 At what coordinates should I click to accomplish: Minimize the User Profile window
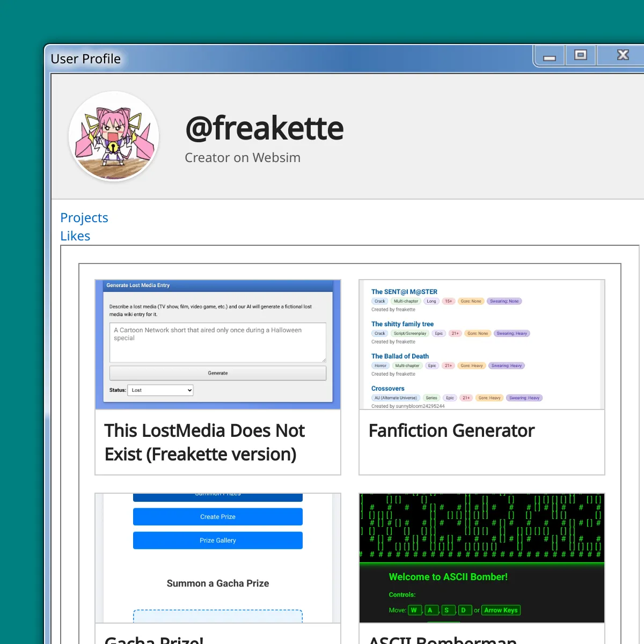[549, 56]
